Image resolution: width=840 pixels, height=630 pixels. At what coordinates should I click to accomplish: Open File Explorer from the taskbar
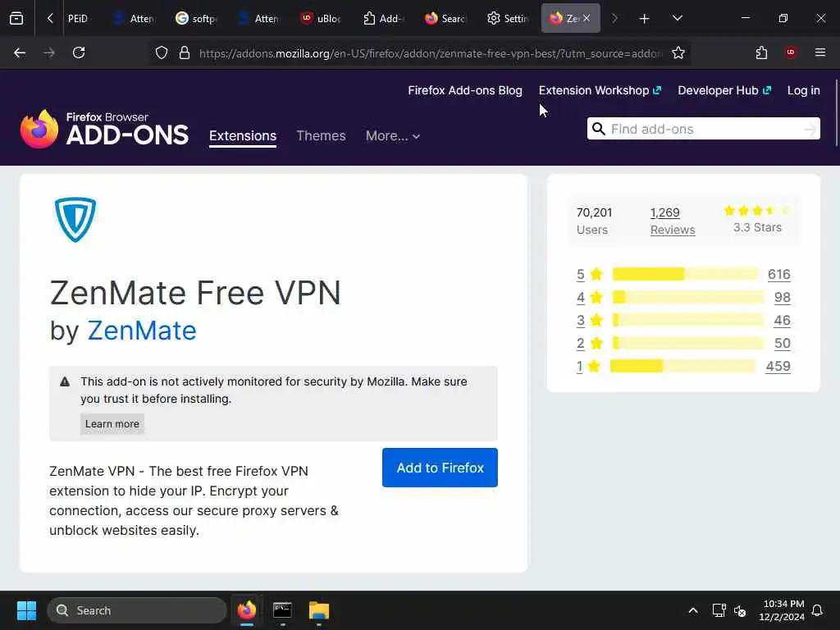point(319,610)
